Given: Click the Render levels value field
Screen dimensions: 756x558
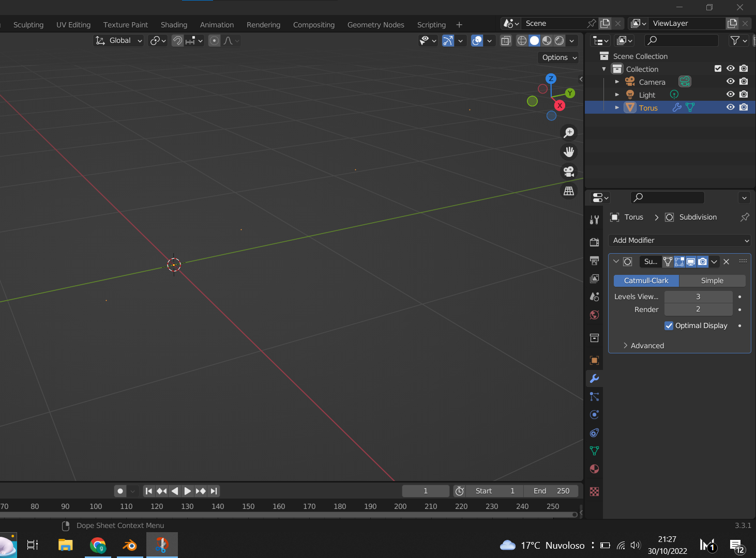Looking at the screenshot, I should click(698, 309).
